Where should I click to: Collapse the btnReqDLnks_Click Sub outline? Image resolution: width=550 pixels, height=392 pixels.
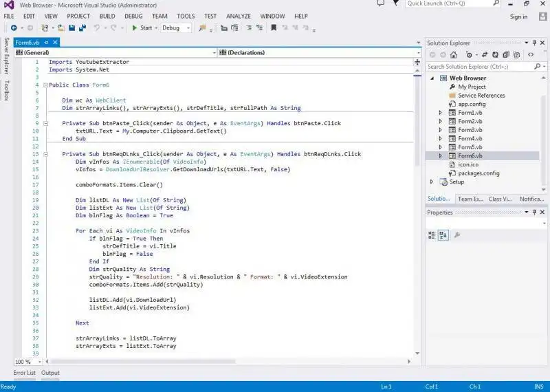tap(45, 154)
